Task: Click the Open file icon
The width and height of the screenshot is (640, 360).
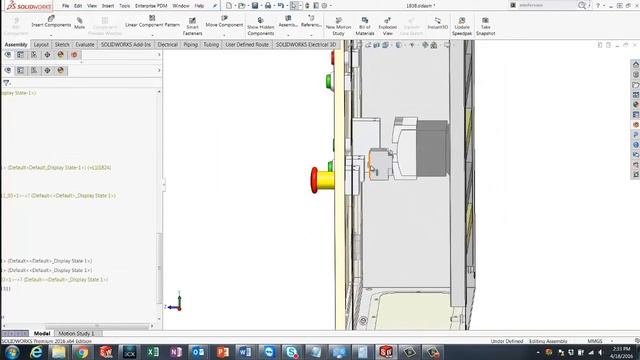Action: [242, 6]
